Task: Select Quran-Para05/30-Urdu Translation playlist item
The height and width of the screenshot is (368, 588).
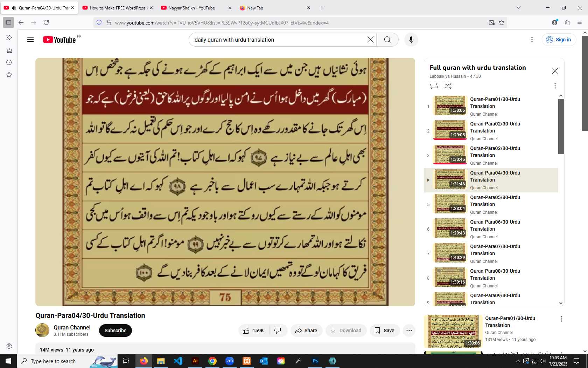Action: click(x=491, y=204)
